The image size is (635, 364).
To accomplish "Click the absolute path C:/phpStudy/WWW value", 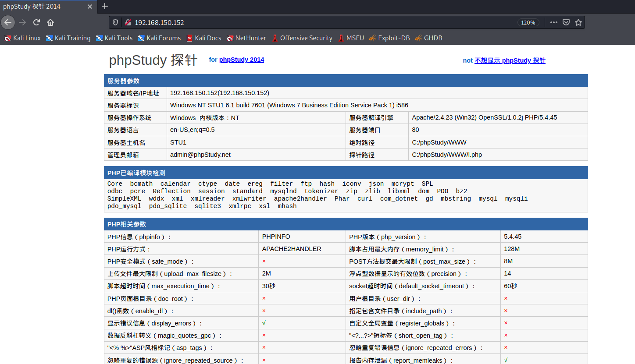I will [x=439, y=142].
